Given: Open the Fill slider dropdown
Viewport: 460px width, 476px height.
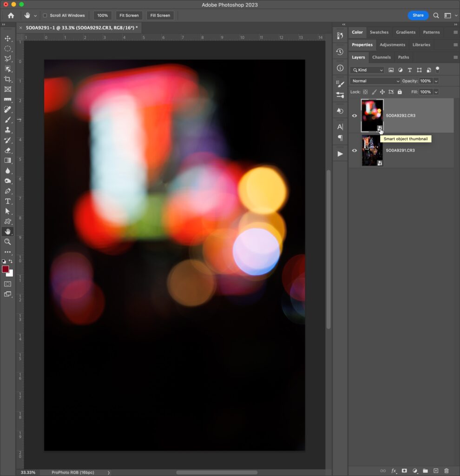Looking at the screenshot, I should click(x=436, y=92).
